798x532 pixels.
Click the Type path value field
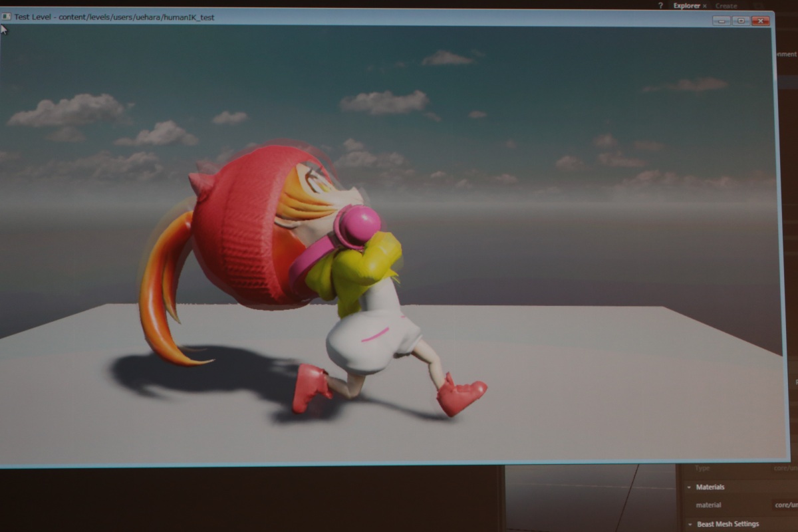[785, 469]
